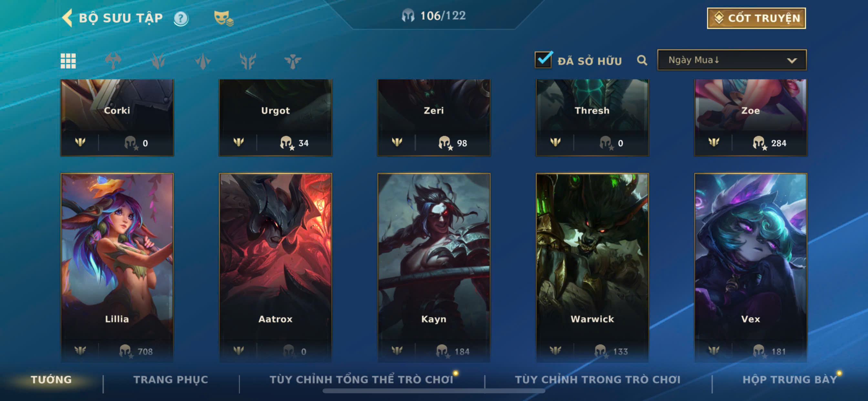Select the fourth role filter icon
This screenshot has height=401, width=868.
(248, 61)
